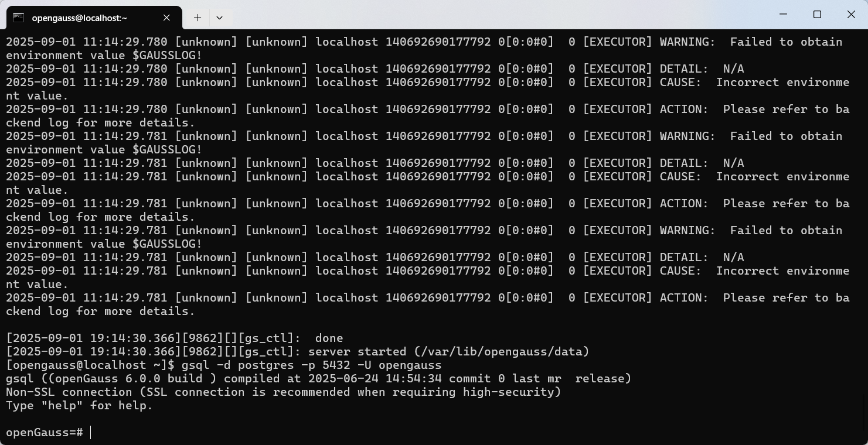The width and height of the screenshot is (868, 445).
Task: Click the terminal icon on the tab
Action: click(x=19, y=18)
